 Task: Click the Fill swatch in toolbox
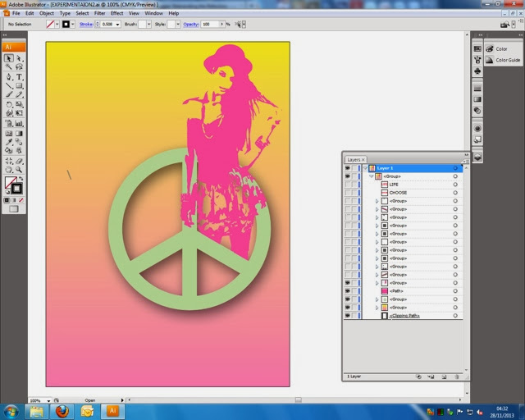tap(11, 183)
